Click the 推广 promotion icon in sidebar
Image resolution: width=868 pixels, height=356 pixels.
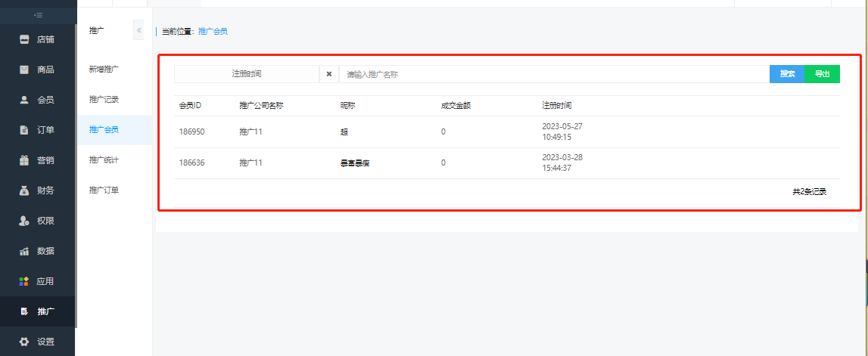point(23,311)
